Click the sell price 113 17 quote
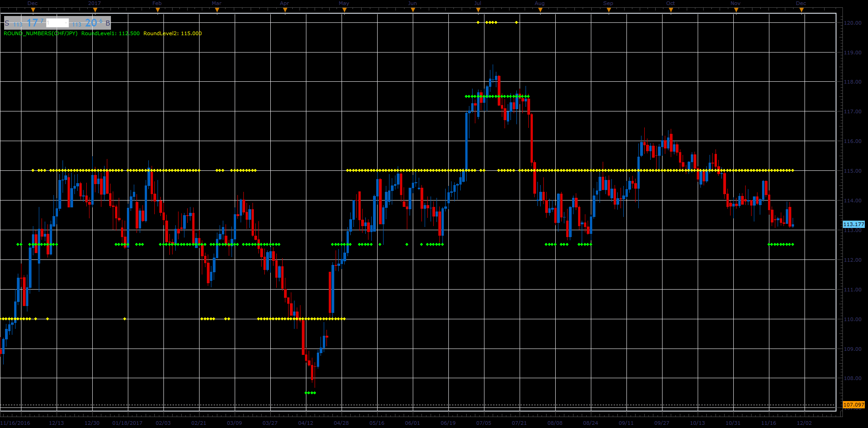 29,23
